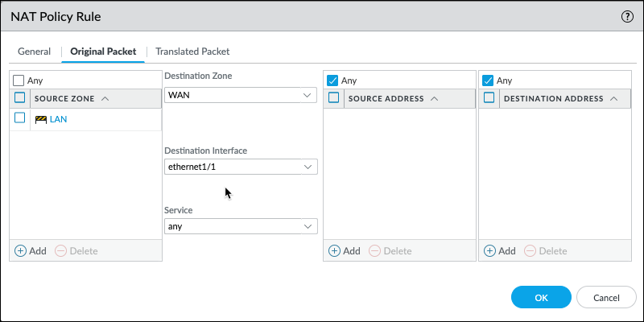Sort by Source Zone column arrow
Screen dimensions: 644x322
click(x=105, y=99)
